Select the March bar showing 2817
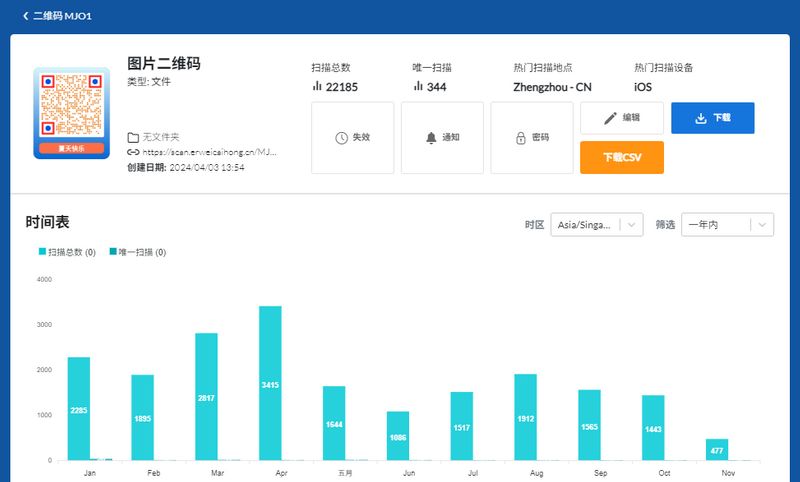The image size is (800, 482). click(x=206, y=396)
